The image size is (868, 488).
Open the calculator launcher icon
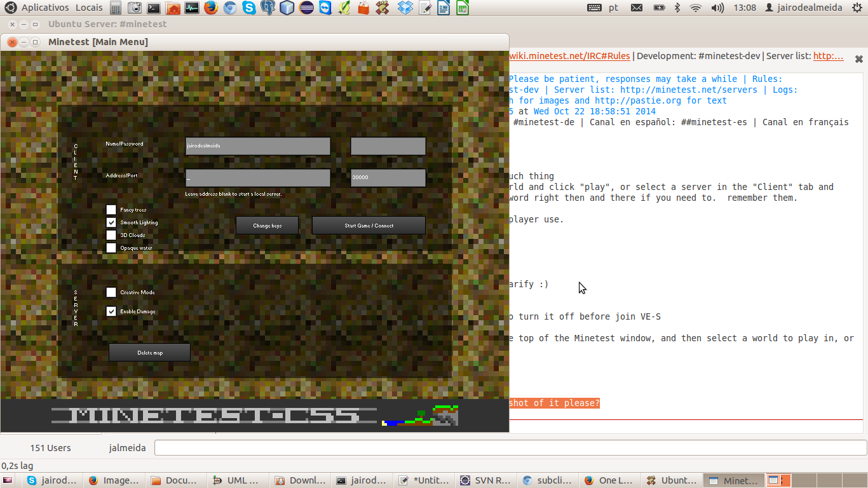(x=116, y=8)
